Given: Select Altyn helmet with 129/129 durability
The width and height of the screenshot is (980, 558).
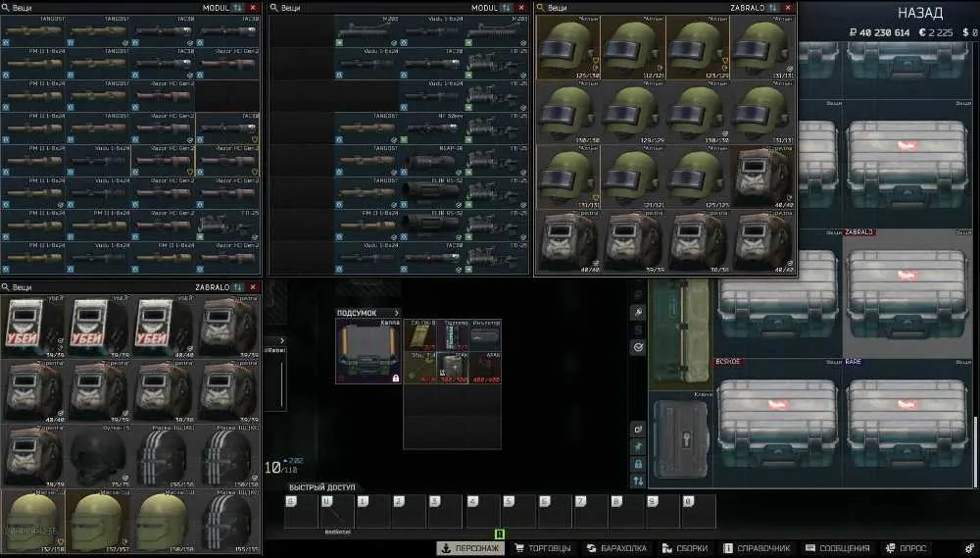Looking at the screenshot, I should coord(633,113).
